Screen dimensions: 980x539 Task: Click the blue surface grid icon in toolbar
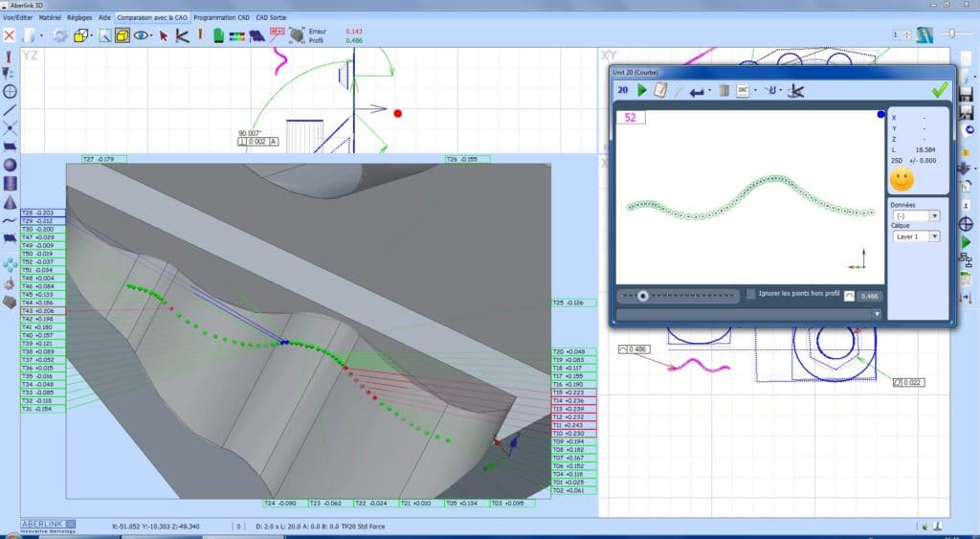coord(256,36)
